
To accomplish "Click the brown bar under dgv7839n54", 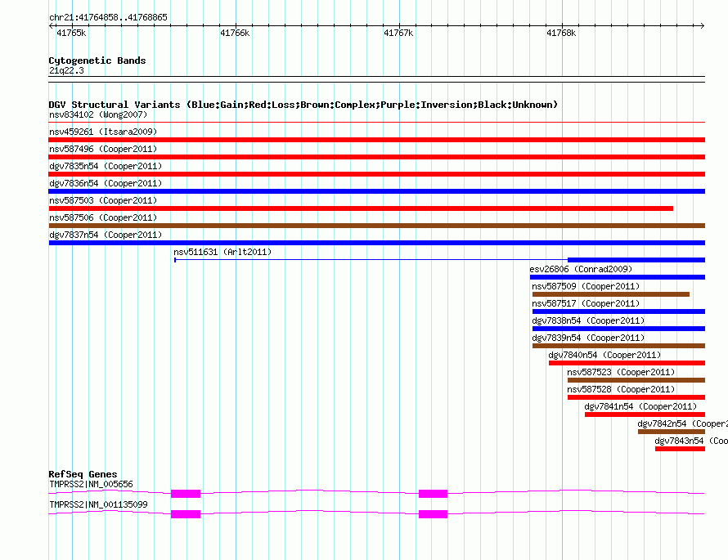I will 618,346.
